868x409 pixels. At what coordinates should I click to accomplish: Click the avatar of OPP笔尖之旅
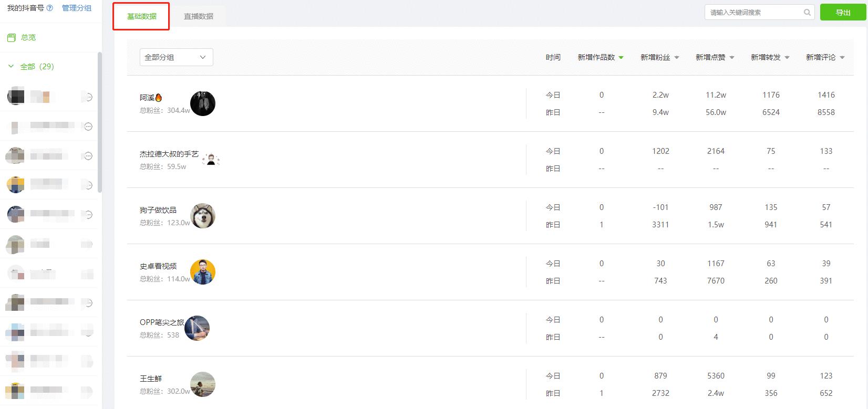197,328
